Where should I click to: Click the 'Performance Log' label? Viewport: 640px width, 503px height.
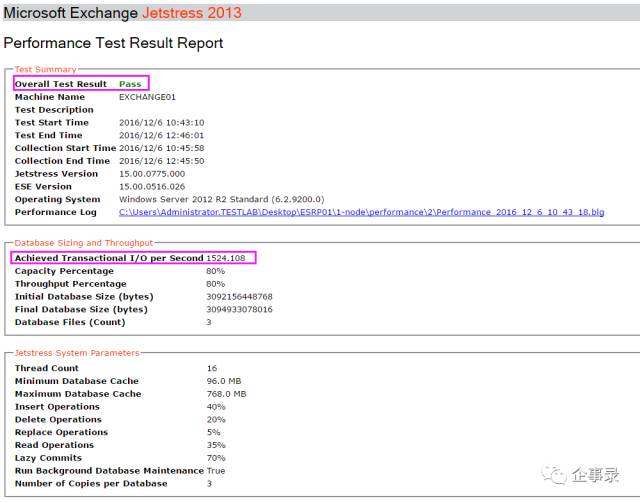point(56,212)
